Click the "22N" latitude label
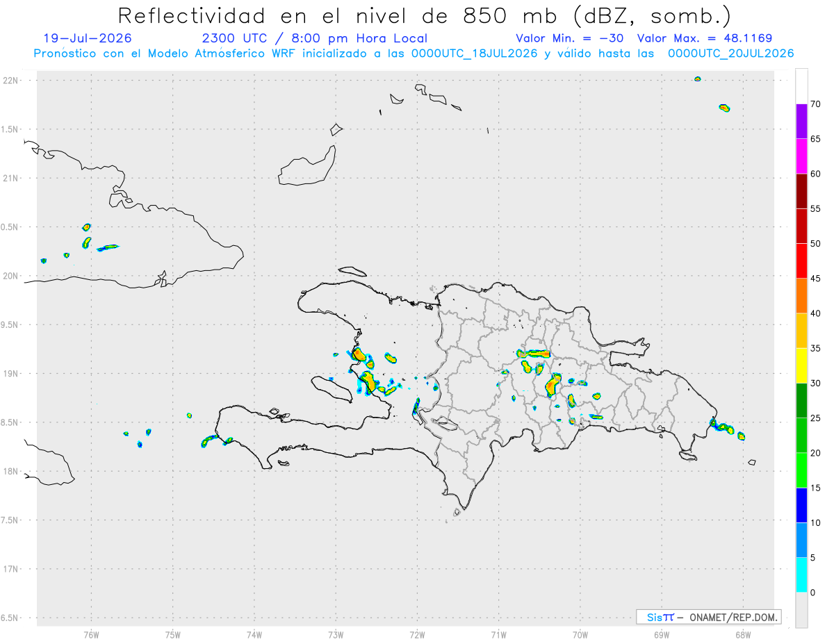The image size is (834, 644). coord(11,81)
